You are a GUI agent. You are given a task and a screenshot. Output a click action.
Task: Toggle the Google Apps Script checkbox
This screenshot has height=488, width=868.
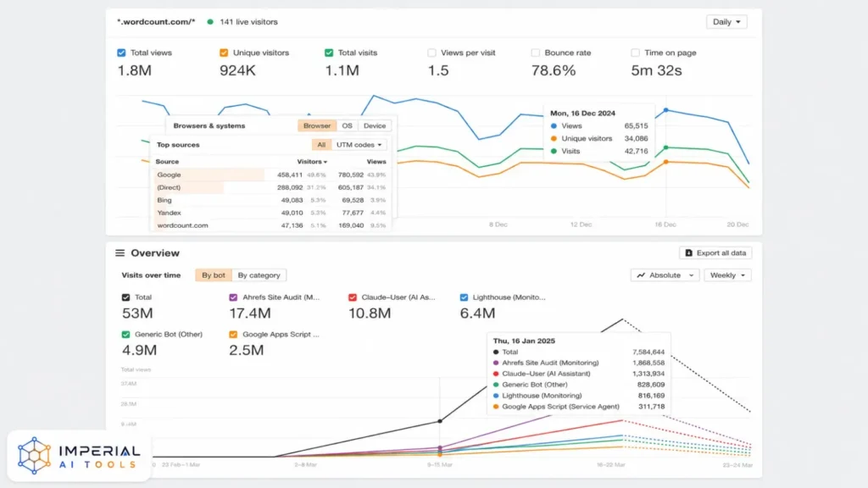[x=233, y=334]
